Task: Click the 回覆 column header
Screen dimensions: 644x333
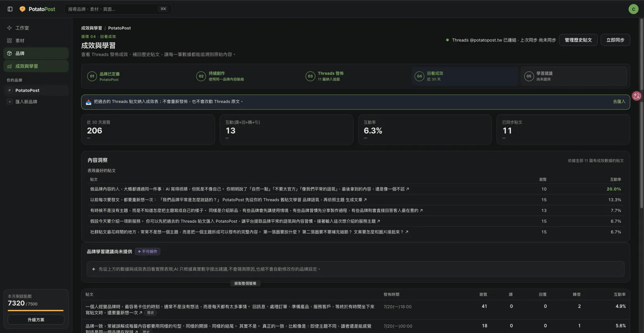Action: coord(543,294)
